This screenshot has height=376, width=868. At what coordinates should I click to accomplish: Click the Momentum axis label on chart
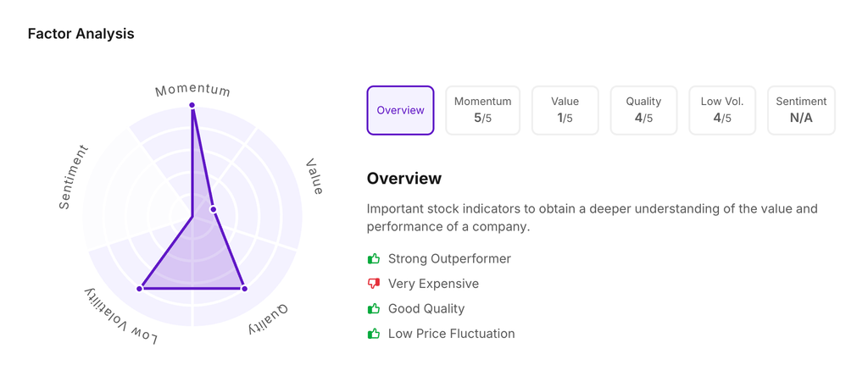[x=192, y=90]
